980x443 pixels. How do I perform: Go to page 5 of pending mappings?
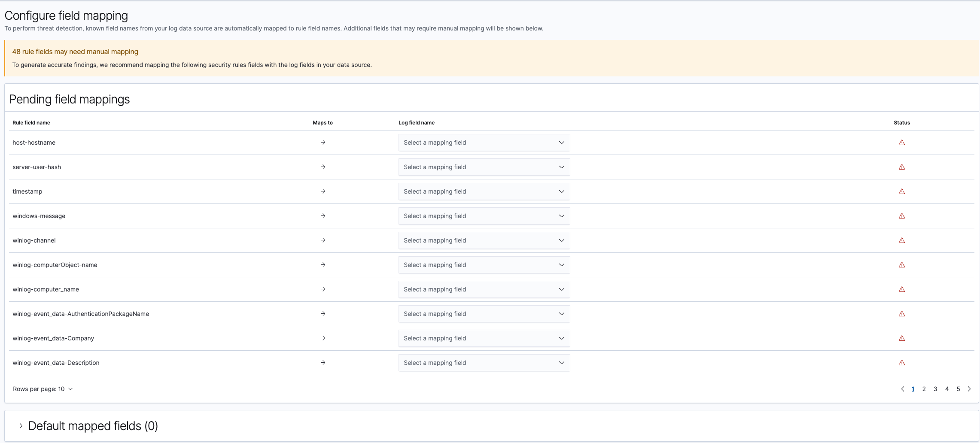click(958, 389)
